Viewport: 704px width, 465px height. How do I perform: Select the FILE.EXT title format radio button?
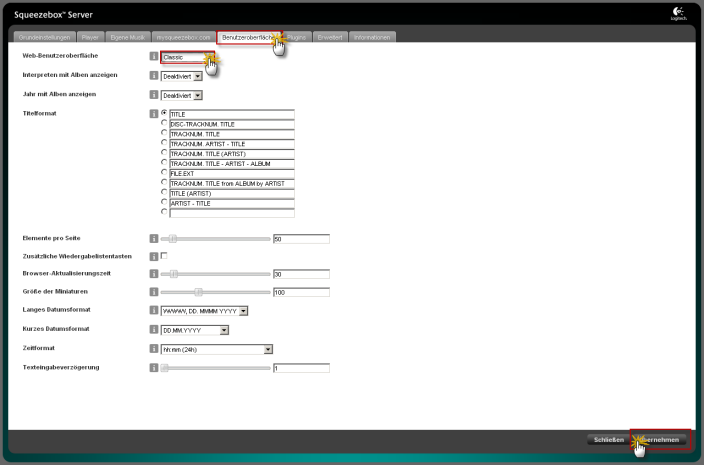pyautogui.click(x=164, y=173)
